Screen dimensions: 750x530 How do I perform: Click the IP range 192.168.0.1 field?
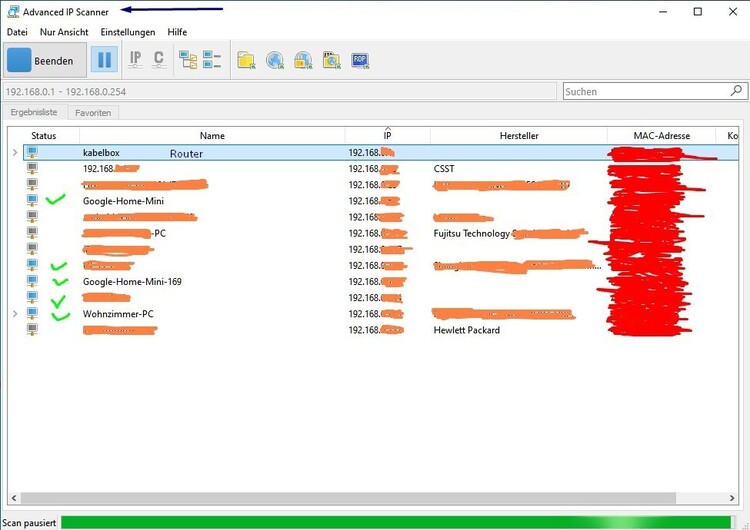[280, 91]
